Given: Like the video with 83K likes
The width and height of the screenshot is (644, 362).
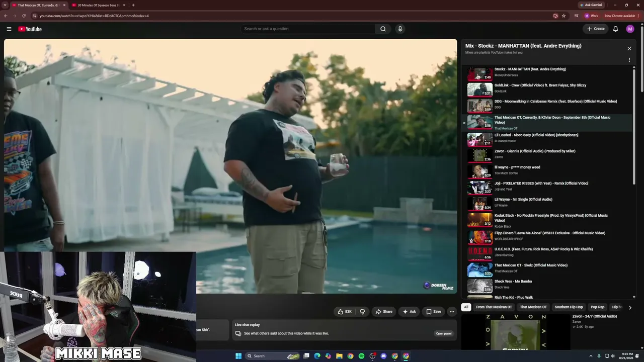Looking at the screenshot, I should click(345, 312).
